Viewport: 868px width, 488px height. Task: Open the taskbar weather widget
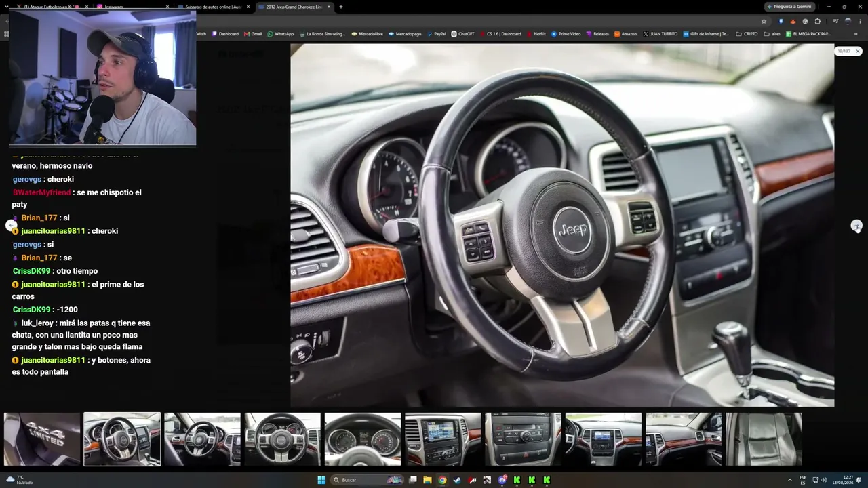(x=20, y=480)
